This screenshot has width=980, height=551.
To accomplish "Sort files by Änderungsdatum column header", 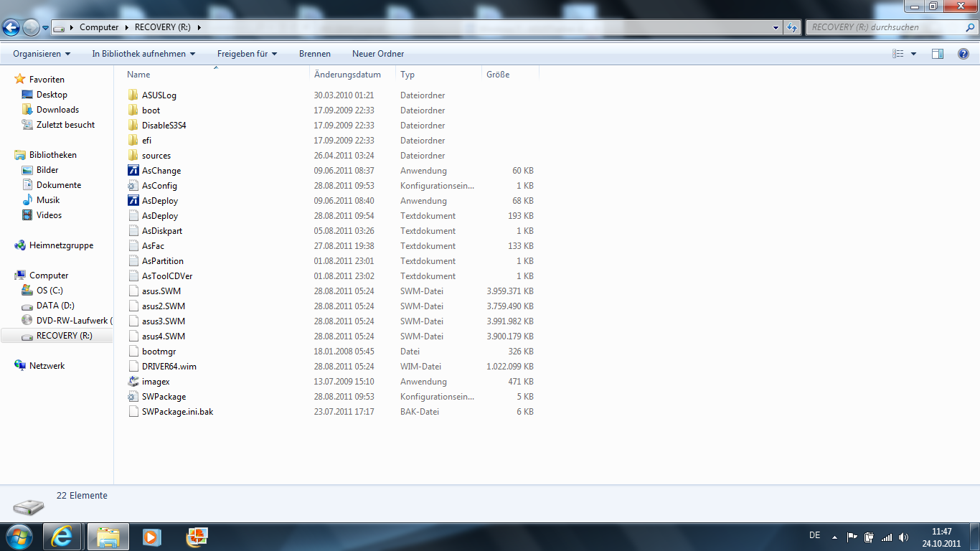I will click(347, 75).
